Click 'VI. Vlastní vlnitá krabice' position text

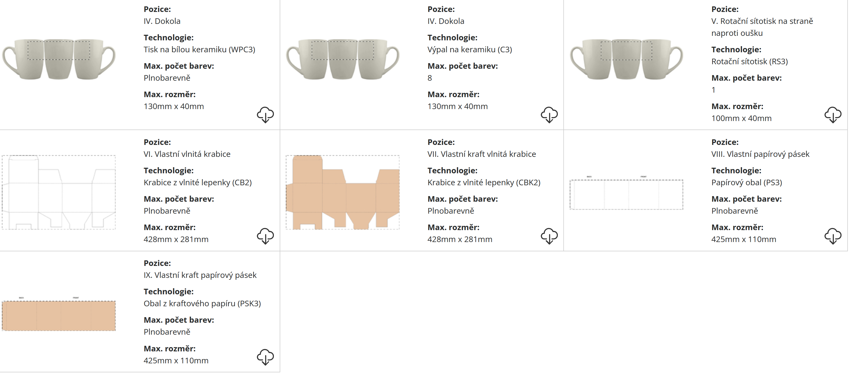(x=187, y=154)
